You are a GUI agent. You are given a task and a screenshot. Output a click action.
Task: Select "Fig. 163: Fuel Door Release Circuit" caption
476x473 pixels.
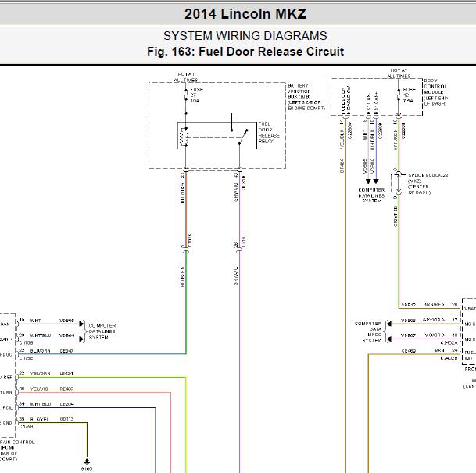tap(245, 52)
